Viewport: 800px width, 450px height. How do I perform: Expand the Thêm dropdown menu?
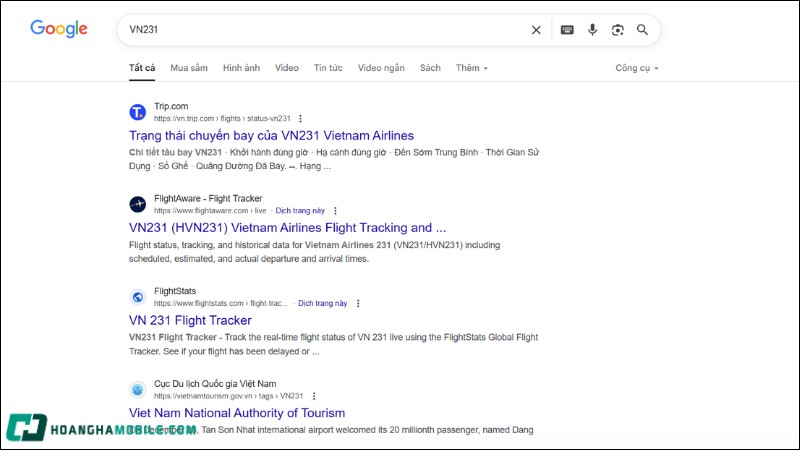pos(472,68)
